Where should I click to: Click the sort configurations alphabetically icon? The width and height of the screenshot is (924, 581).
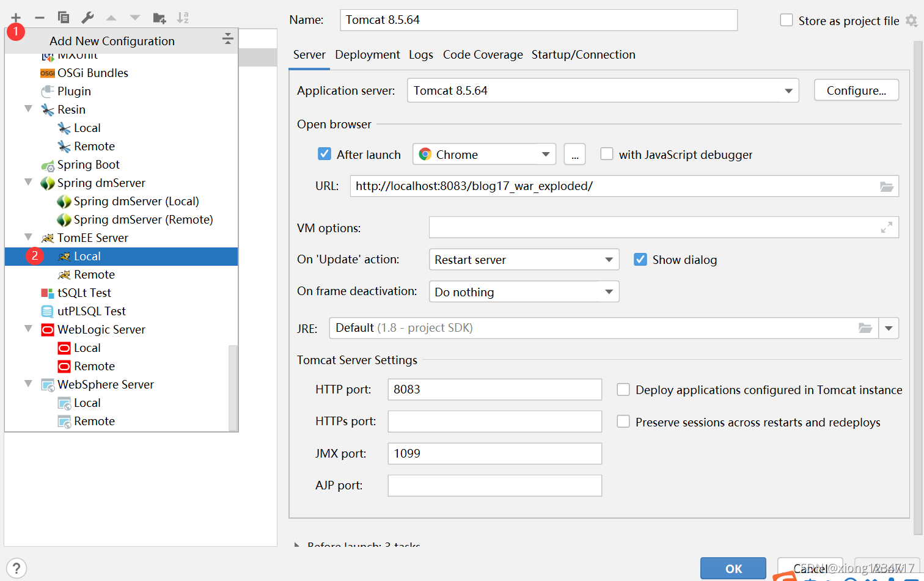[x=183, y=18]
